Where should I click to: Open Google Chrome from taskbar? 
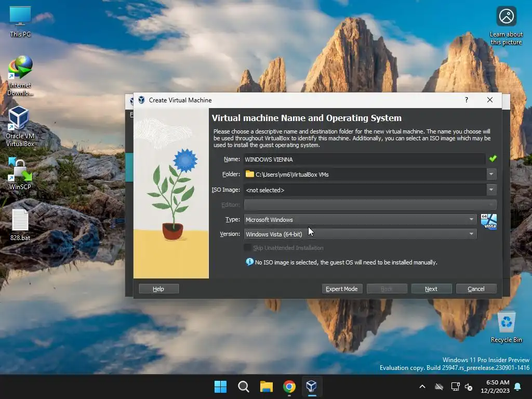[x=289, y=387]
